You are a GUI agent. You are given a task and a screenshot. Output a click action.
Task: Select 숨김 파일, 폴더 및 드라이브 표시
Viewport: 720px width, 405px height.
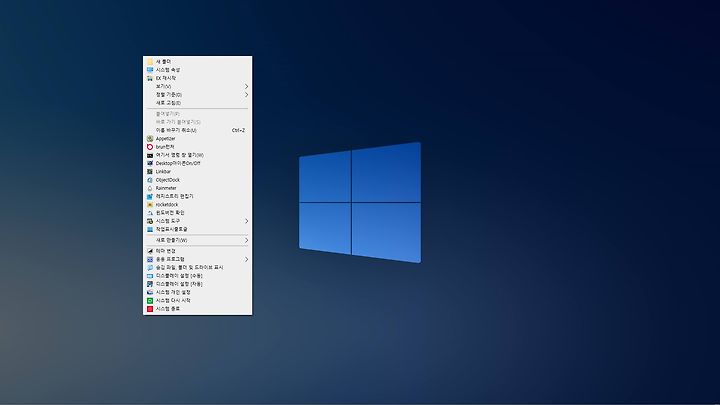(197, 267)
